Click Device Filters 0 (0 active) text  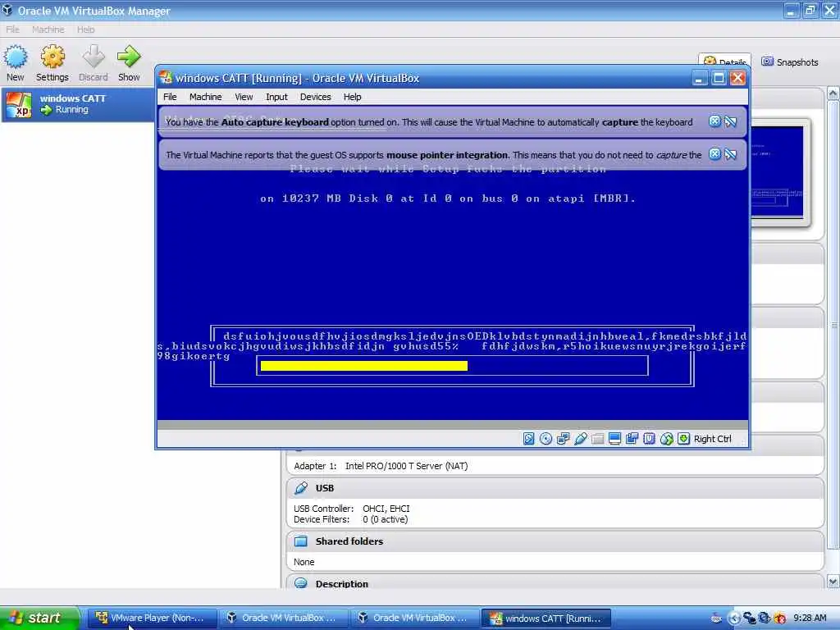click(x=350, y=519)
